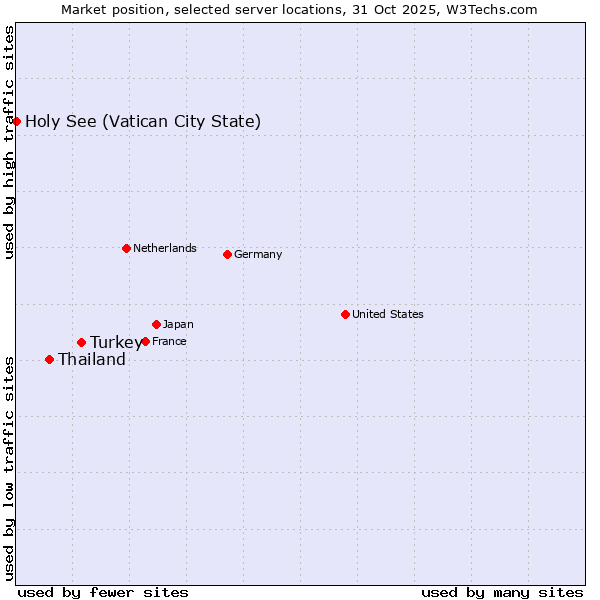Select the Thailand text label

click(x=92, y=360)
